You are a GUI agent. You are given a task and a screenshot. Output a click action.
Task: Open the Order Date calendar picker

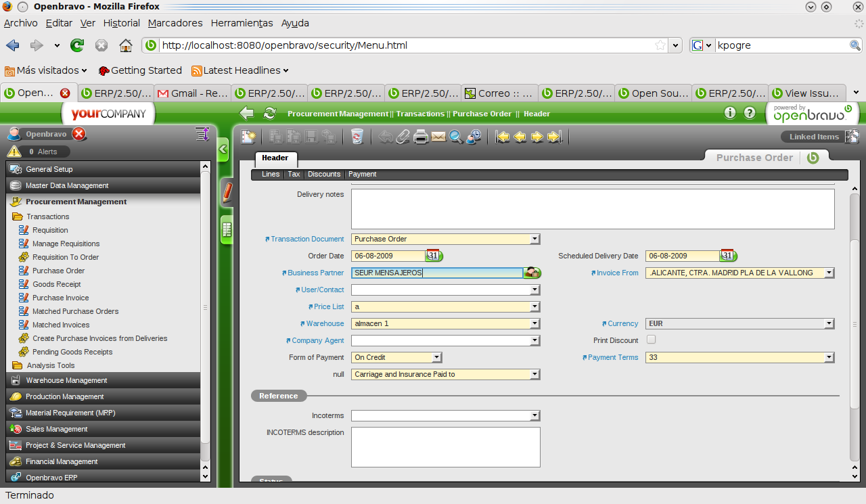click(x=433, y=256)
